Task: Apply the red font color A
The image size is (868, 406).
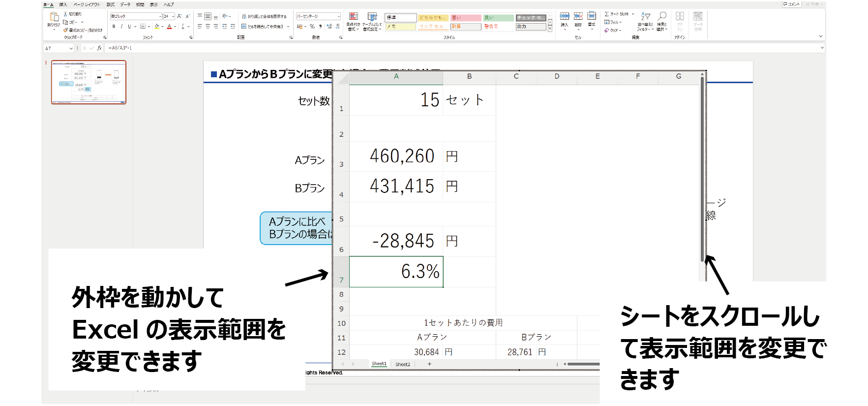Action: tap(169, 27)
